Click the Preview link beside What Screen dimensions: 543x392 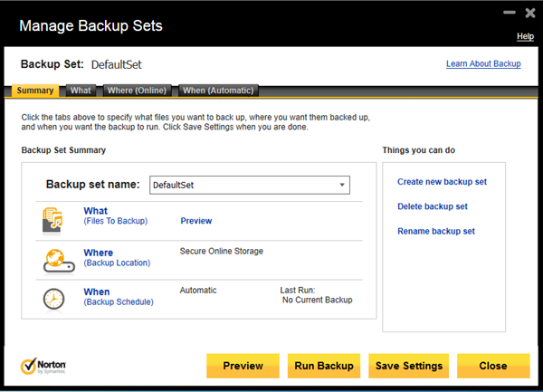coord(195,221)
